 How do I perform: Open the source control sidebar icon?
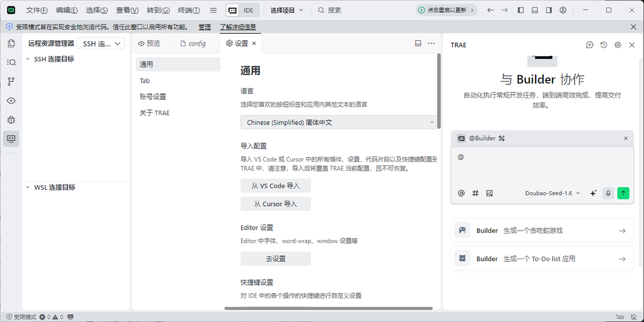[11, 82]
